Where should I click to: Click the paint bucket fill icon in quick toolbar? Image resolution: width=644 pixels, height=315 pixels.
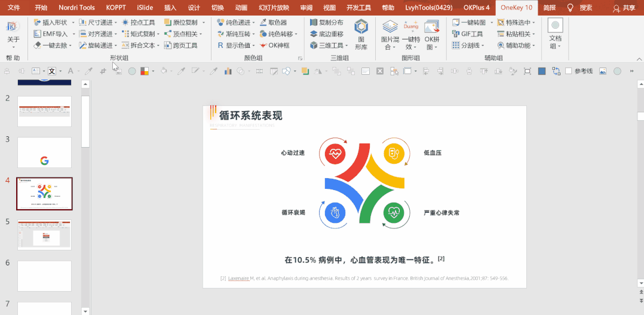click(164, 71)
